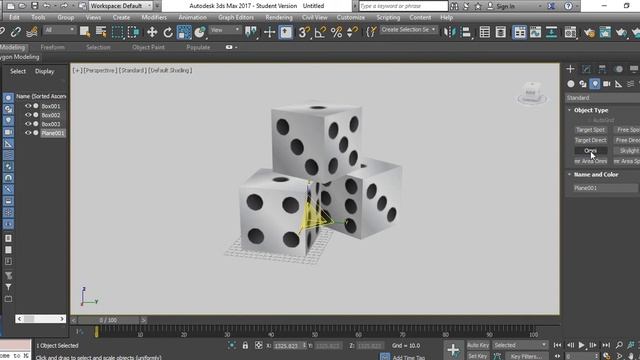Open the Material Editor icon
Viewport: 640px width, 360px height.
pyautogui.click(x=570, y=32)
